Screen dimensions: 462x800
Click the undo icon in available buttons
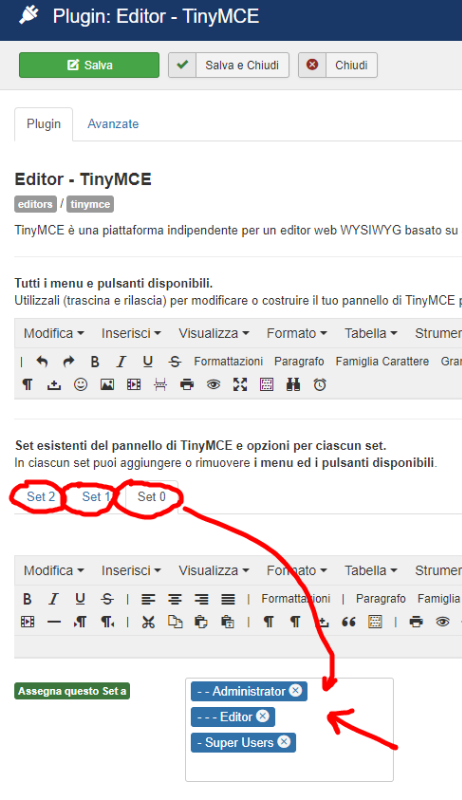pos(42,362)
